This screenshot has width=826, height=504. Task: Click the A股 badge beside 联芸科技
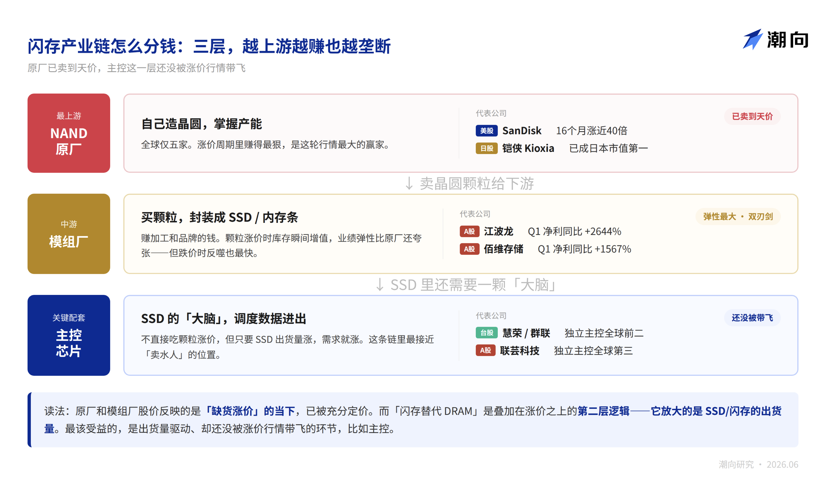pos(485,350)
